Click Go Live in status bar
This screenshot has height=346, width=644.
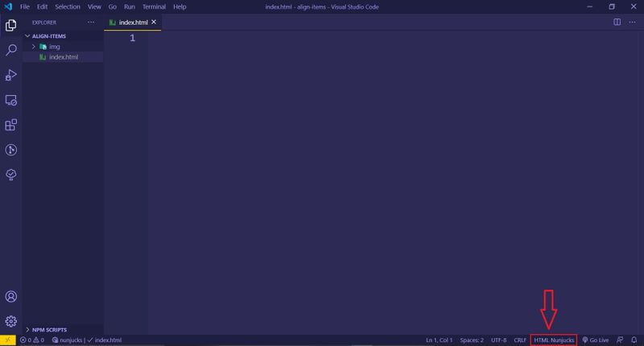(x=597, y=340)
